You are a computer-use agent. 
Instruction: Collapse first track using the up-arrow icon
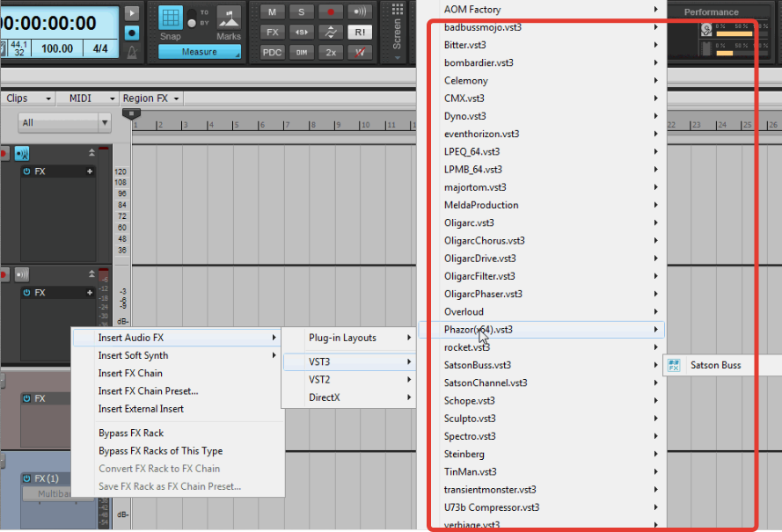[x=91, y=153]
